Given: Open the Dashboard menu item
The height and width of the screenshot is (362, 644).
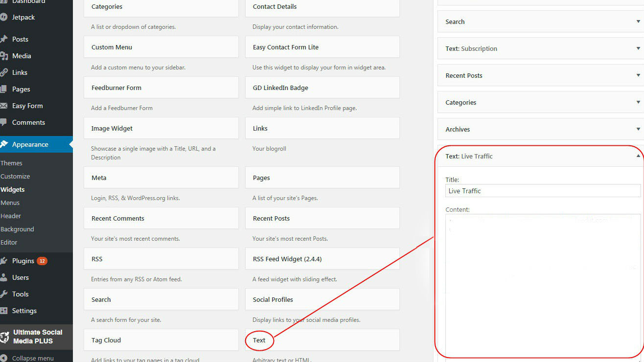Looking at the screenshot, I should [x=27, y=1].
